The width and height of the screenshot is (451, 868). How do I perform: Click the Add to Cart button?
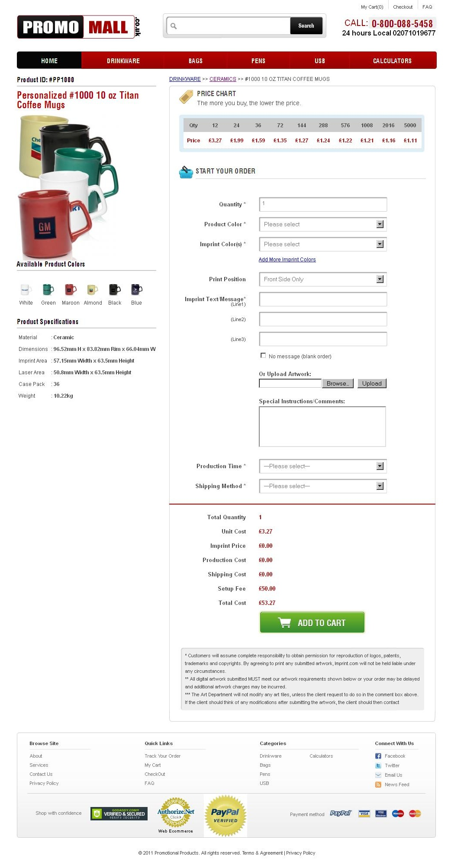(x=312, y=623)
